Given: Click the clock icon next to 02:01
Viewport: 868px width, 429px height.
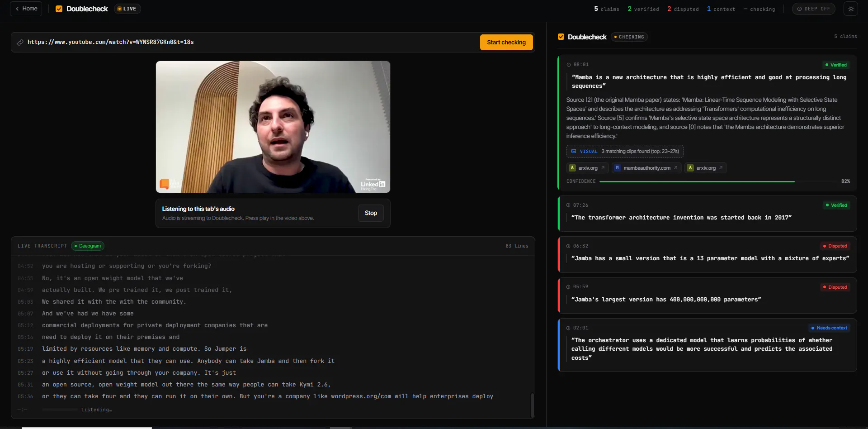Looking at the screenshot, I should point(568,328).
